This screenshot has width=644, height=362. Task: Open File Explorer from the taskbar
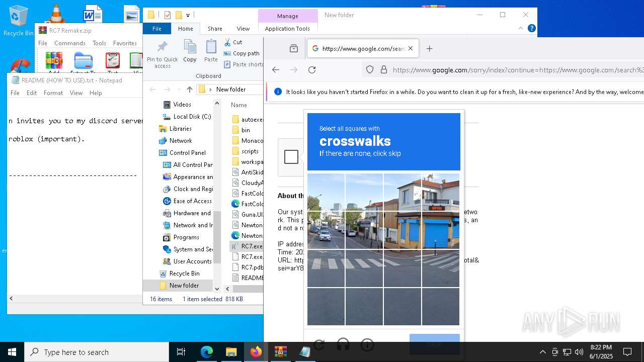point(231,352)
